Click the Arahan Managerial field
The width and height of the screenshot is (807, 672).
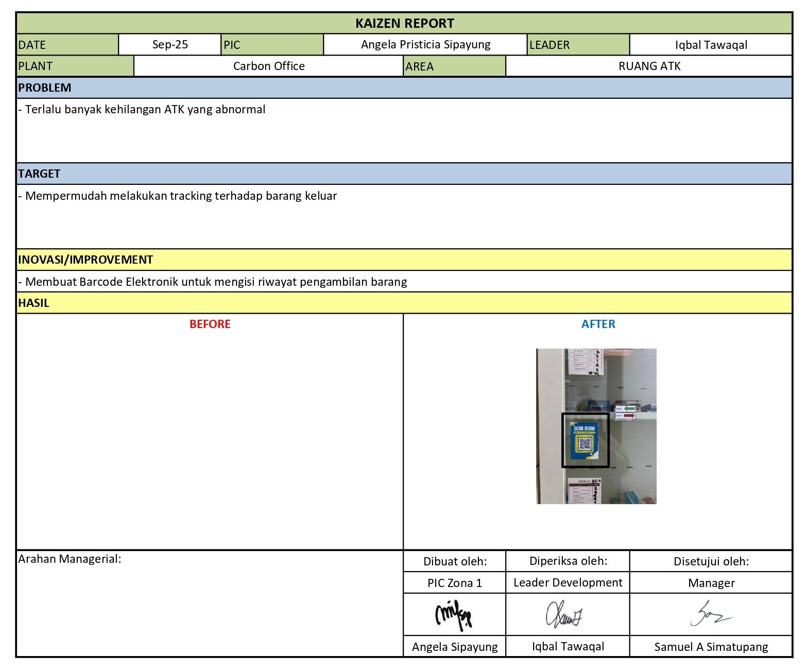click(x=210, y=602)
